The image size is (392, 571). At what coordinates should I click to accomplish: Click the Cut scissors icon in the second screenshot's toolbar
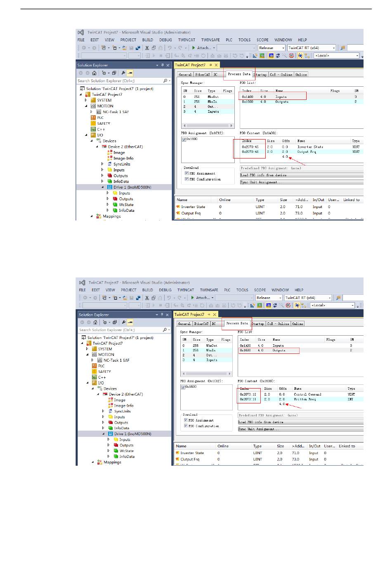(x=146, y=298)
